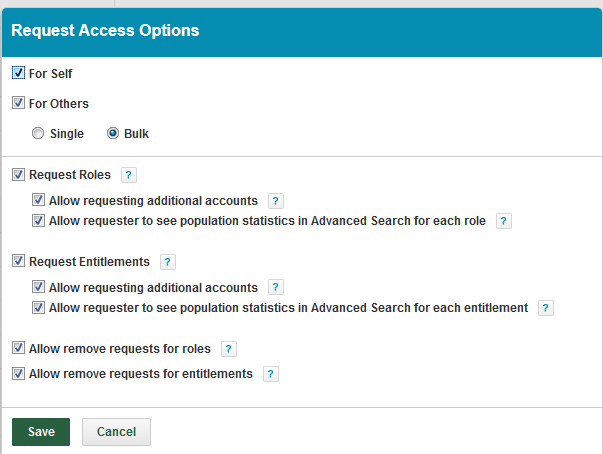Viewport: 603px width, 454px height.
Task: Open help icon next to Request Roles
Action: 128,175
